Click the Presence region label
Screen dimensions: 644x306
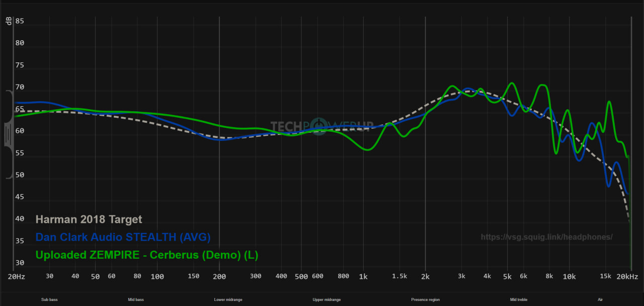tap(425, 299)
